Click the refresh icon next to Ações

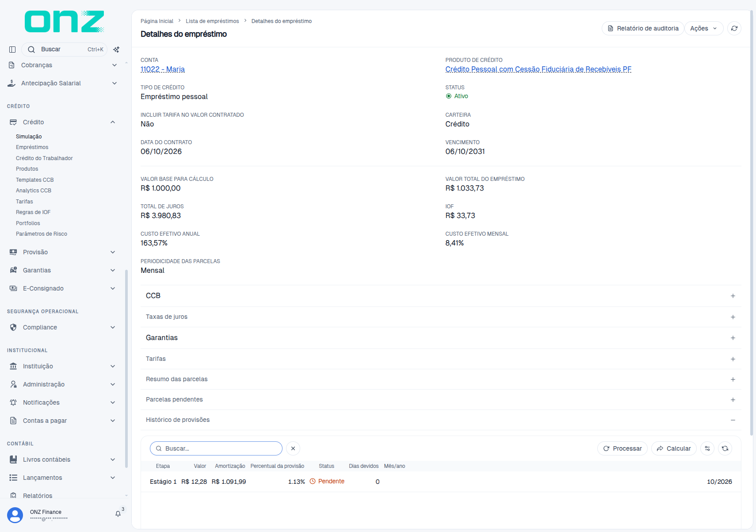click(x=734, y=28)
